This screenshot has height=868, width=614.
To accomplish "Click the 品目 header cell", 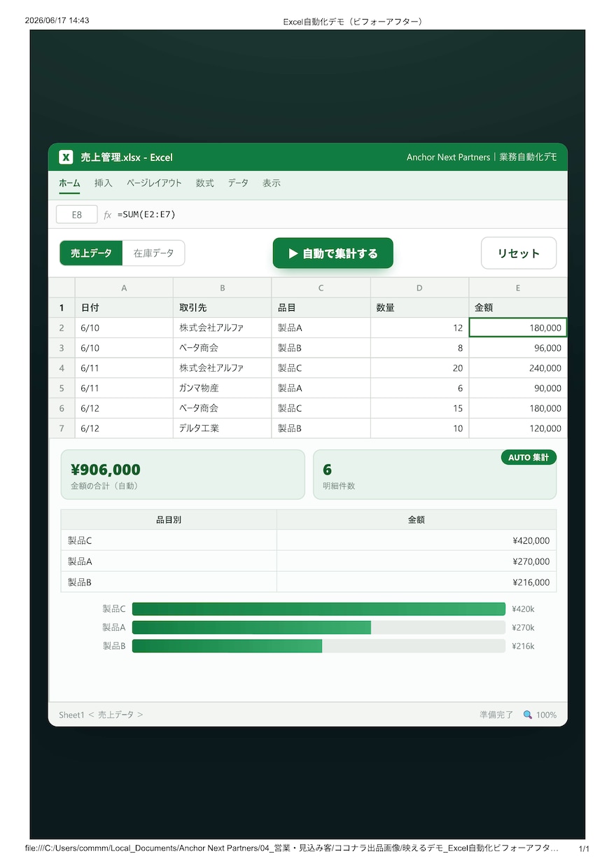I will coord(321,307).
